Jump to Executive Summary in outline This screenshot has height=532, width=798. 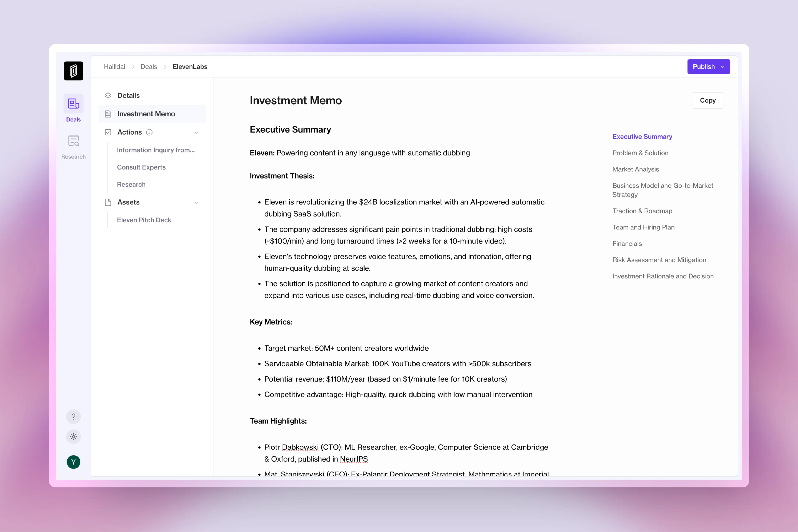pyautogui.click(x=642, y=137)
